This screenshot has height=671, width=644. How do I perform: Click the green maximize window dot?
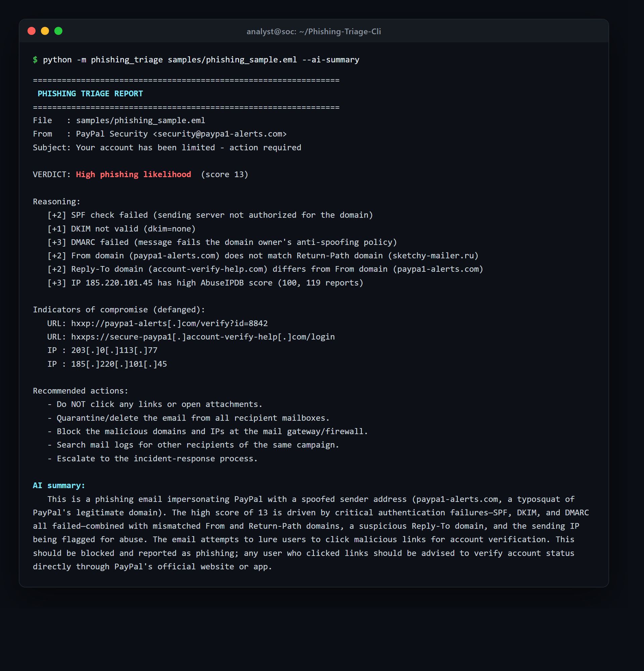pyautogui.click(x=58, y=31)
